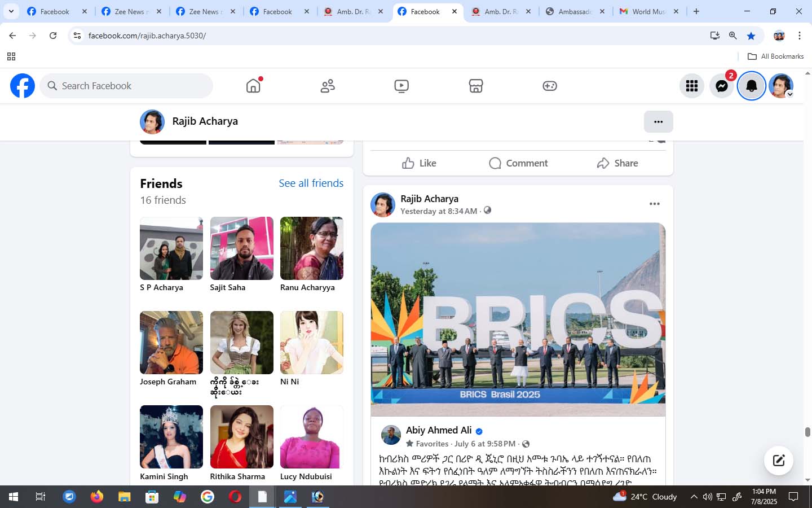Reload the page
The height and width of the screenshot is (508, 812).
[53, 36]
